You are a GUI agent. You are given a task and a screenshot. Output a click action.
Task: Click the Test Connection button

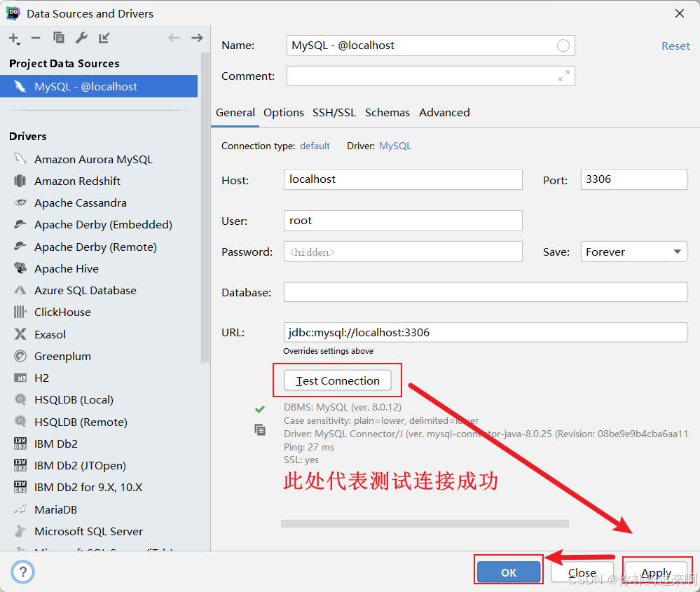click(x=338, y=380)
